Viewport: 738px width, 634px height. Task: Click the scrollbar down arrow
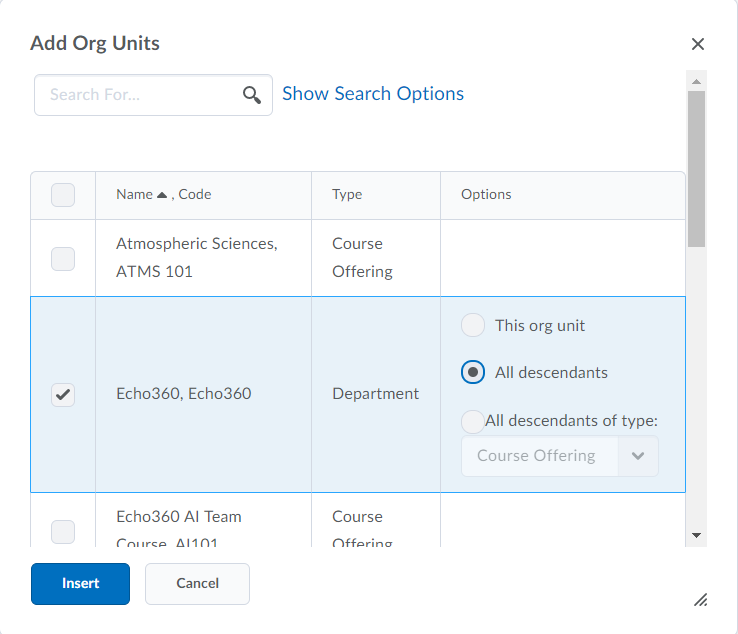697,535
